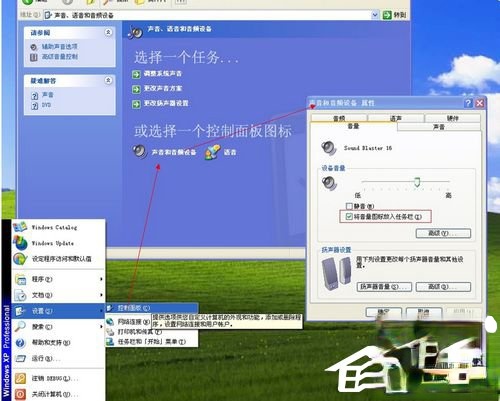Screen dimensions: 500x401
Task: Select 设置(S) in Start menu
Action: point(59,311)
